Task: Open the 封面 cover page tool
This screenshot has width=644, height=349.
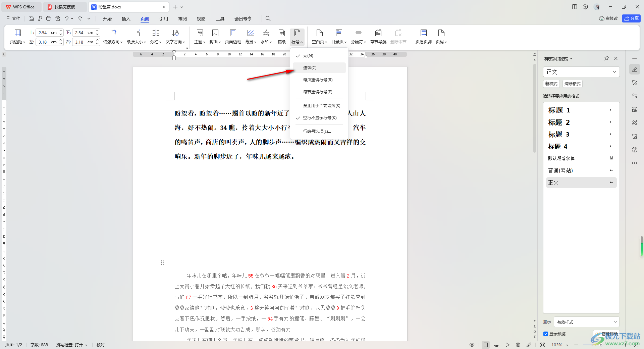Action: click(215, 37)
